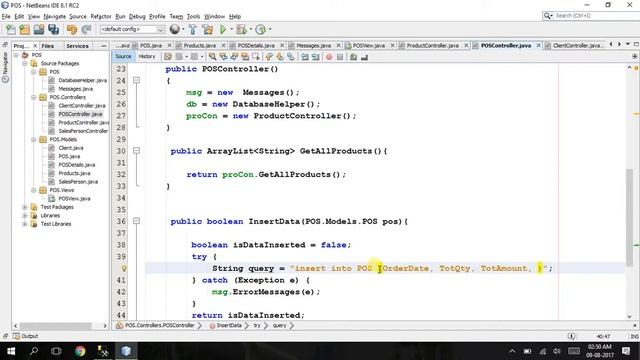Screen dimensions: 640x360
Task: Click the Comment editor toolbar icon
Action: pyautogui.click(x=353, y=57)
